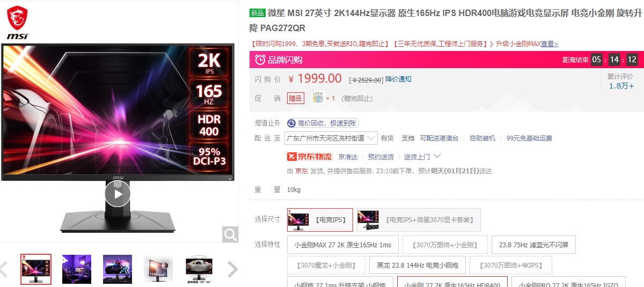This screenshot has width=644, height=287.
Task: Select 23.8 75Hz 滤蓝光不闪屏 option
Action: tap(533, 245)
